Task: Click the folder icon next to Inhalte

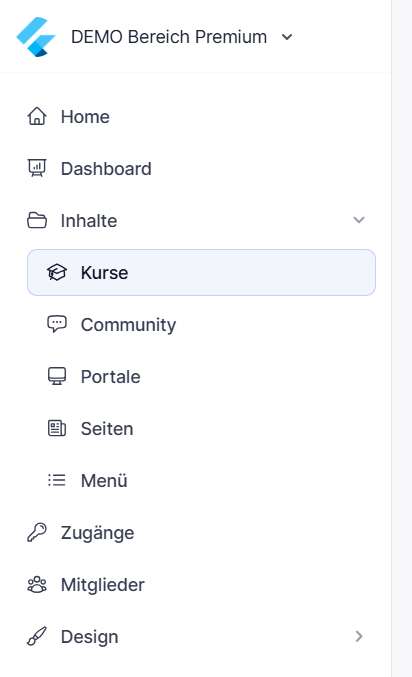Action: point(37,220)
